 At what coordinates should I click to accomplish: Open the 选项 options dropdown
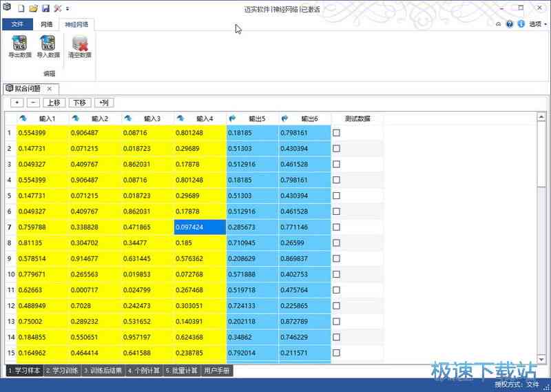tap(538, 24)
